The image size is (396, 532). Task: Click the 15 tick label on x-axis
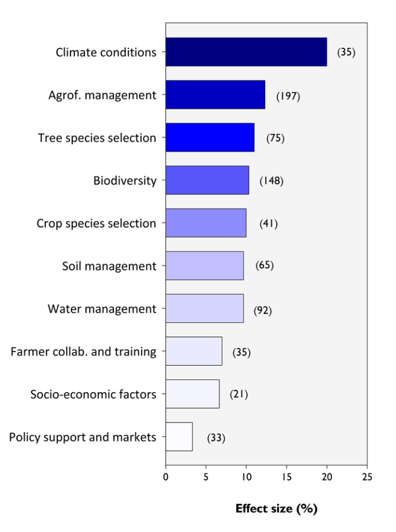pos(287,478)
